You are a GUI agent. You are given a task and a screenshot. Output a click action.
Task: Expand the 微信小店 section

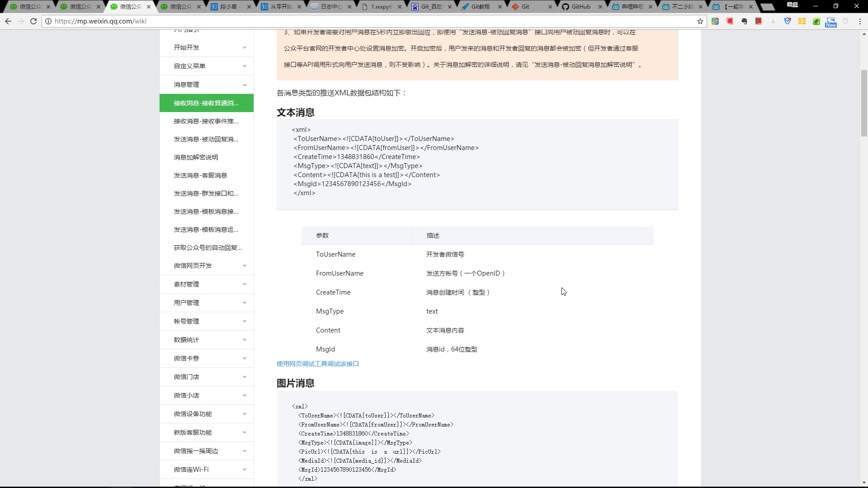point(207,395)
